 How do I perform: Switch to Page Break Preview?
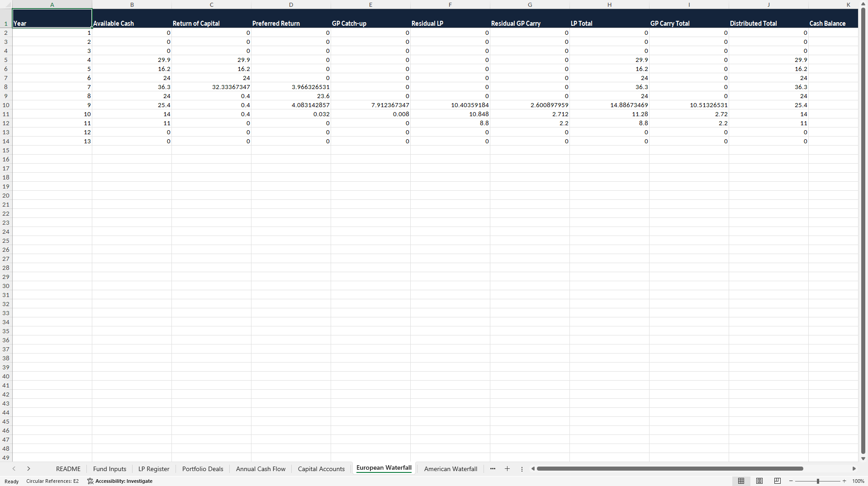click(x=778, y=481)
